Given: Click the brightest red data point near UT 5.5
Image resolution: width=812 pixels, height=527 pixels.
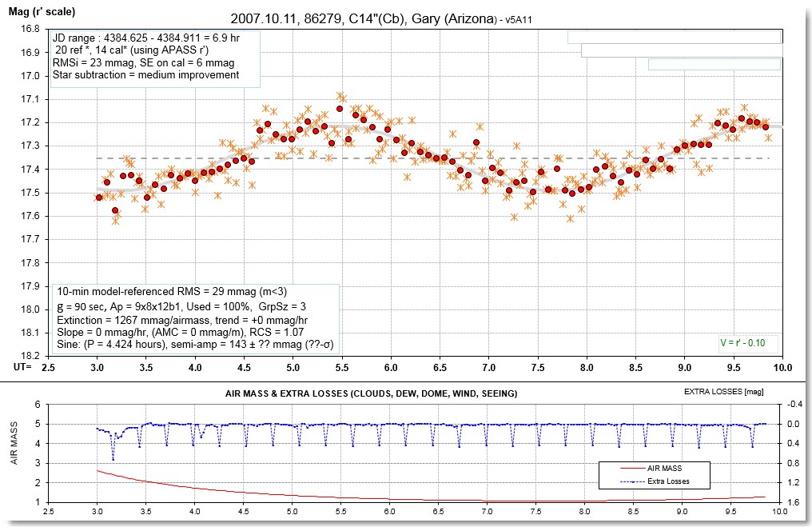Looking at the screenshot, I should 340,109.
